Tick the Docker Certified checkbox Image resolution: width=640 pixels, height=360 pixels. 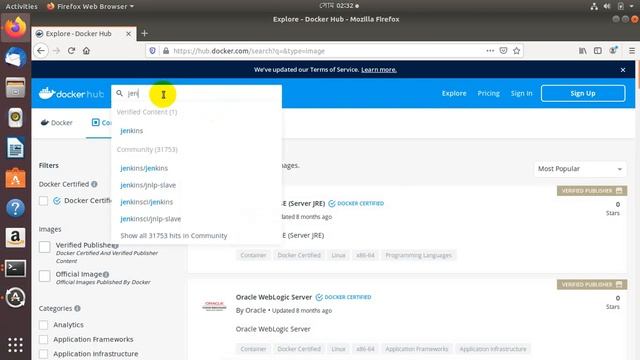[43, 201]
